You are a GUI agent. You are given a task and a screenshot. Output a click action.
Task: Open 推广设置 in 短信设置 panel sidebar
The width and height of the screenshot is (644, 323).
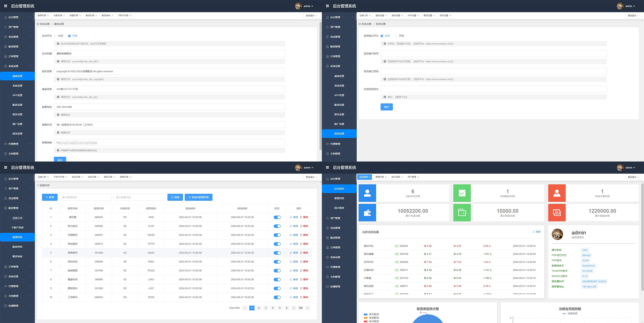339,124
